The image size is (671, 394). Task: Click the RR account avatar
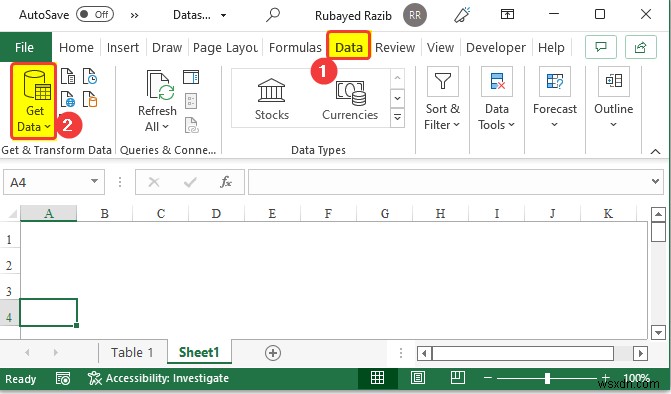tap(414, 15)
